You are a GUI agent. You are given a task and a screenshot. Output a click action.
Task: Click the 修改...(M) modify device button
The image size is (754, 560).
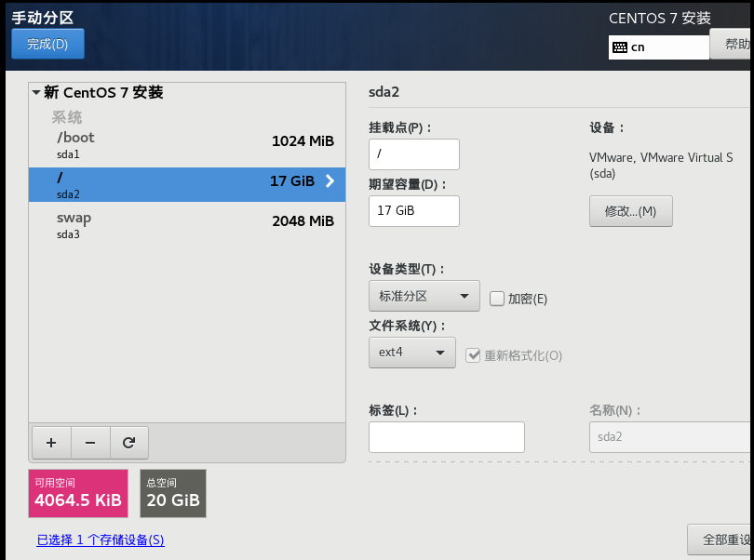(x=631, y=211)
